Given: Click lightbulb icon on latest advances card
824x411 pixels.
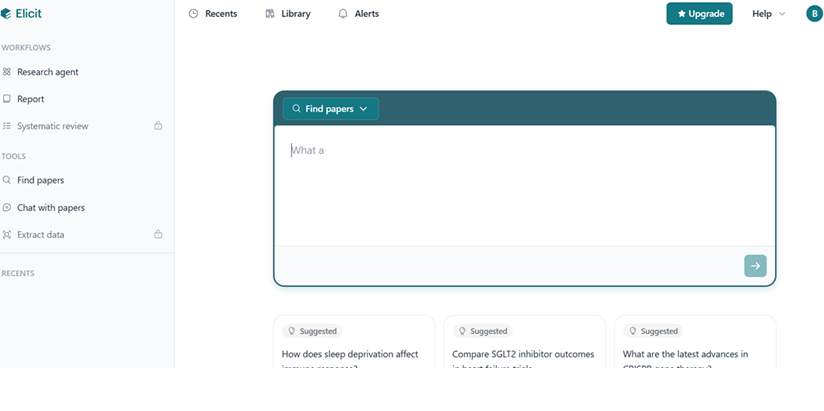Looking at the screenshot, I should pos(633,331).
